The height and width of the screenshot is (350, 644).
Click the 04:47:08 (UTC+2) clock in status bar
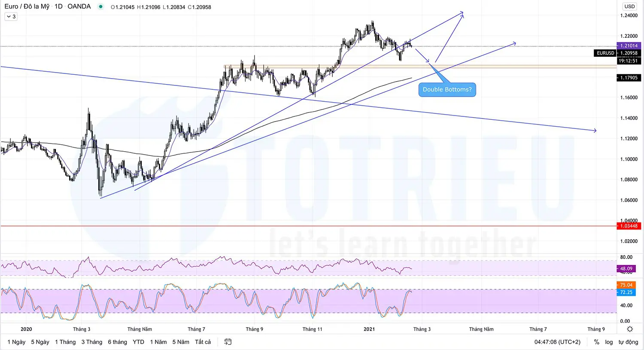click(557, 342)
